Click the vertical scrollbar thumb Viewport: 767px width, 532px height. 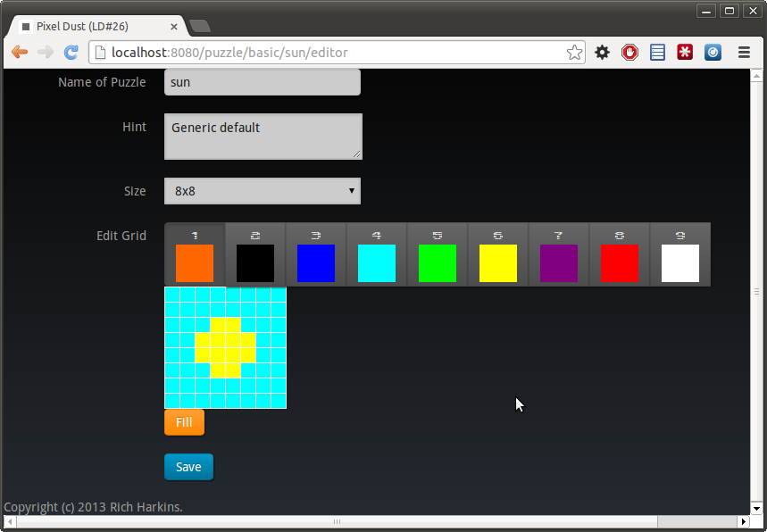tap(756, 291)
